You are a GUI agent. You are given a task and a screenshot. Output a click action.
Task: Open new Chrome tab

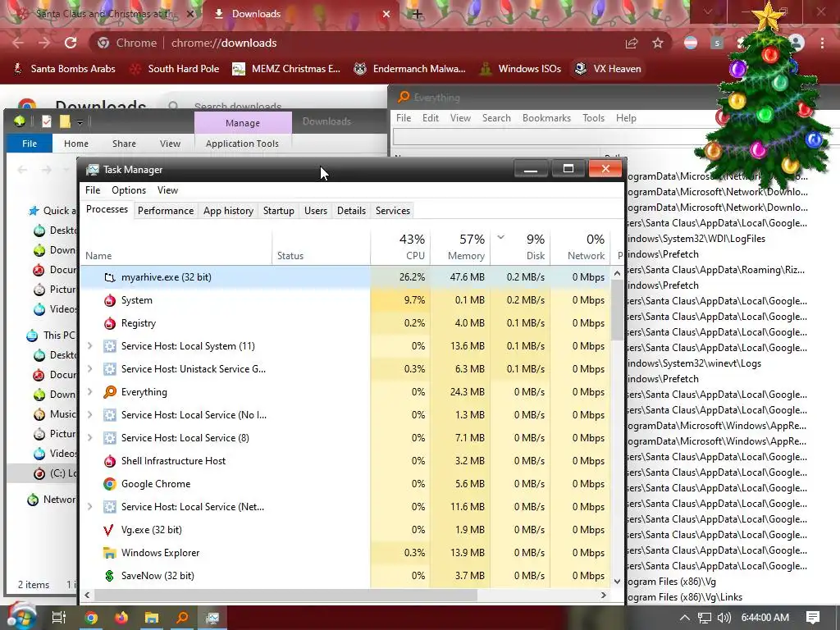pyautogui.click(x=418, y=14)
